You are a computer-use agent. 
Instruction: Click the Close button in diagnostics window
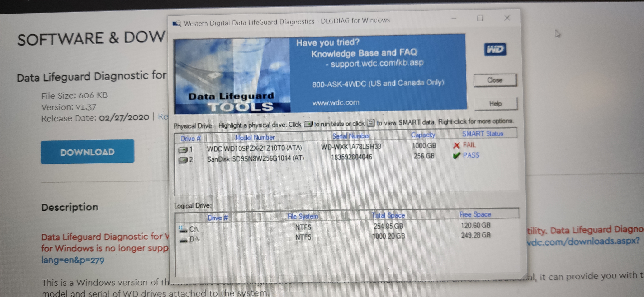(495, 80)
